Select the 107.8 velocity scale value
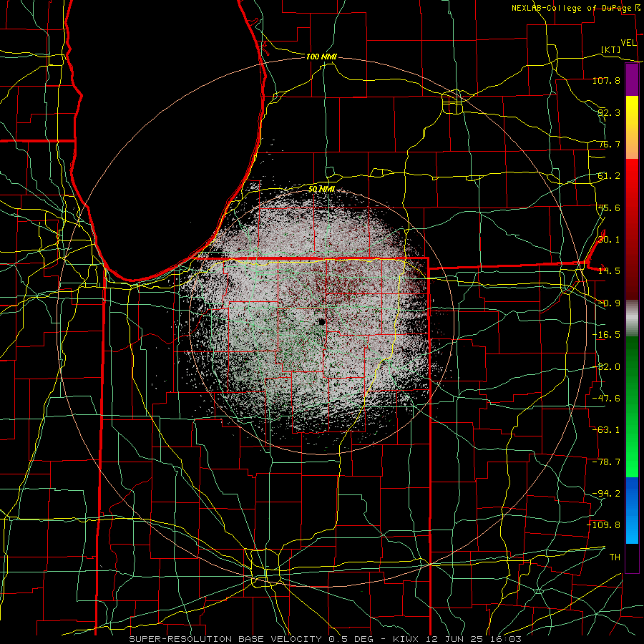The width and height of the screenshot is (644, 644). 606,80
